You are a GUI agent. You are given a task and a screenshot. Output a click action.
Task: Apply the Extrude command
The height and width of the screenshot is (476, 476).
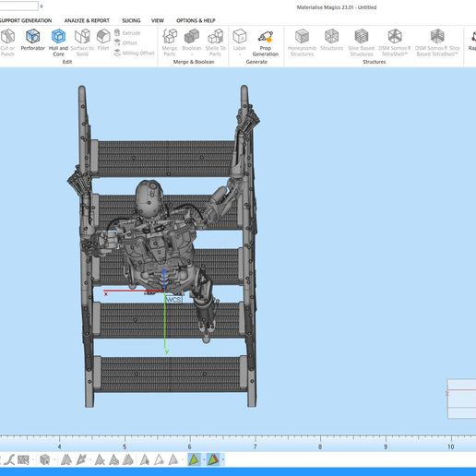coord(127,32)
